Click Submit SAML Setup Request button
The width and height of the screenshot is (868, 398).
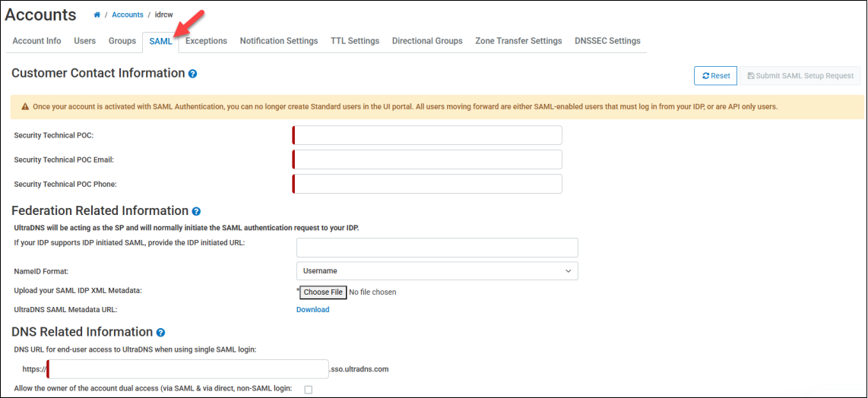point(800,76)
